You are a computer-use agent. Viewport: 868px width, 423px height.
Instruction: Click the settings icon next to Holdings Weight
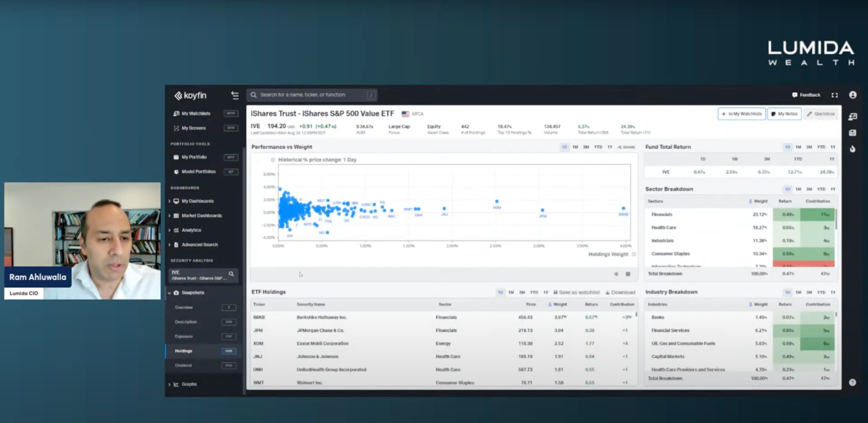(x=634, y=254)
